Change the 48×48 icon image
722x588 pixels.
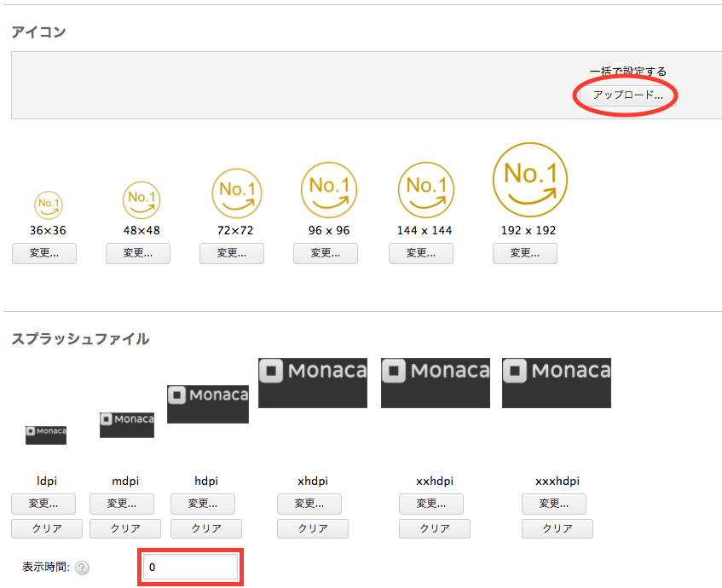pyautogui.click(x=138, y=253)
